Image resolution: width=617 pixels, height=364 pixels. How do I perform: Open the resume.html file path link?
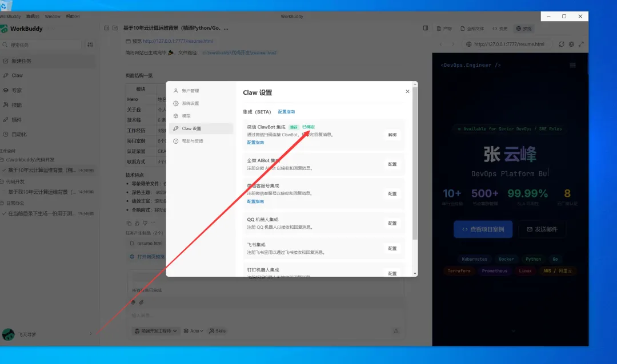coord(239,52)
